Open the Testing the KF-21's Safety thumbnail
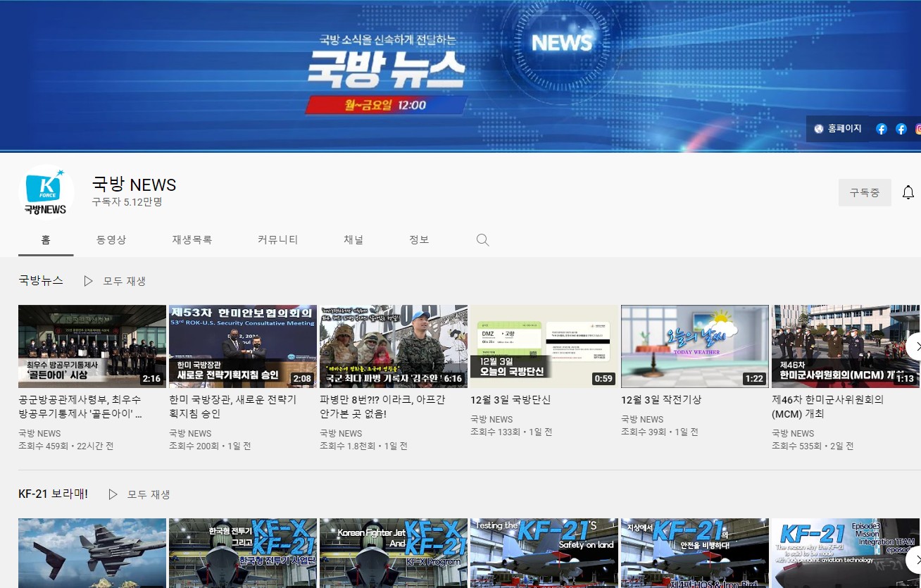This screenshot has height=588, width=921. coord(544,553)
